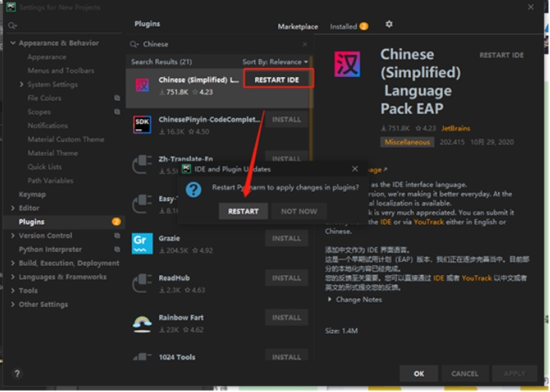Install the Rainbow Fart plugin
Viewport: 550px width, 392px height.
coord(286,318)
